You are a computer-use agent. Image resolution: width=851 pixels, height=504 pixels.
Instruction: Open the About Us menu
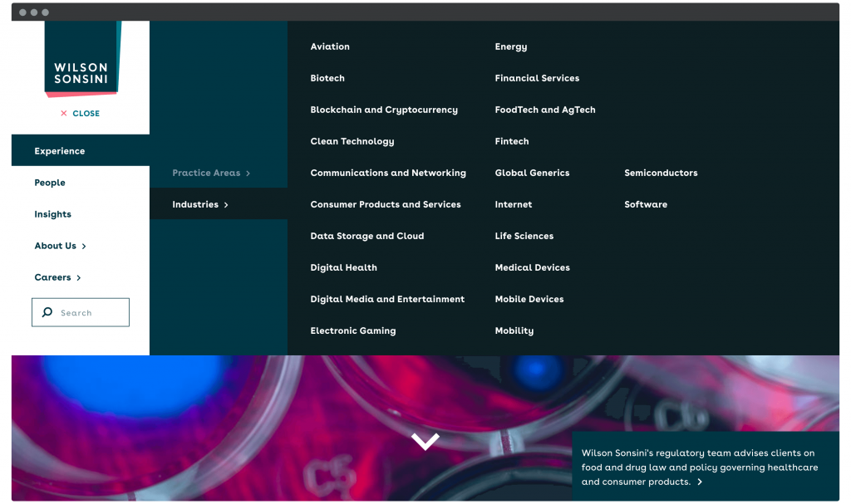56,246
